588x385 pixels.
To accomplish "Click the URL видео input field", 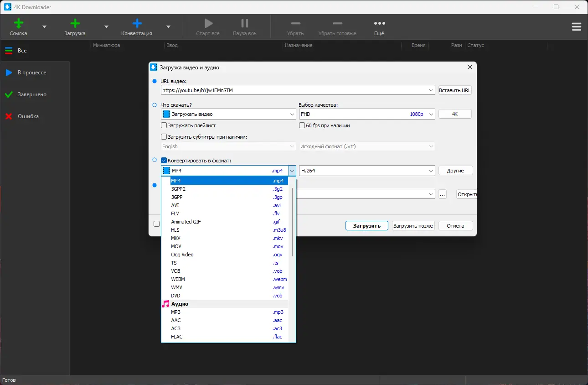I will click(294, 90).
